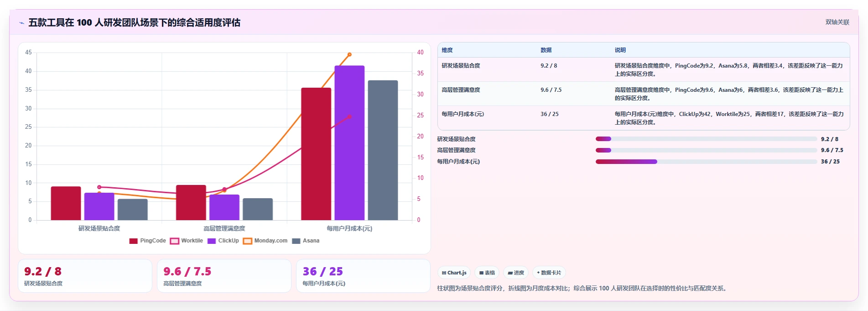Click the footer description about 柱状图为场景贴合度评分

582,288
